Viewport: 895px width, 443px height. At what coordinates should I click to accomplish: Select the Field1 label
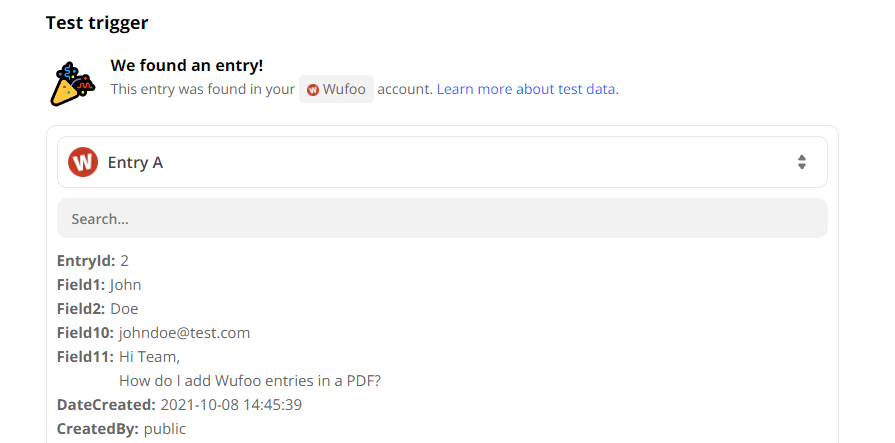pos(81,285)
